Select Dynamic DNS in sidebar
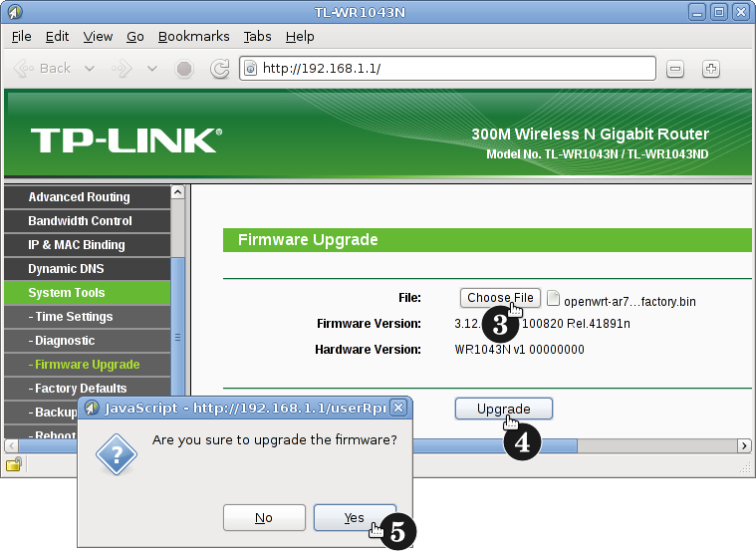 (87, 269)
